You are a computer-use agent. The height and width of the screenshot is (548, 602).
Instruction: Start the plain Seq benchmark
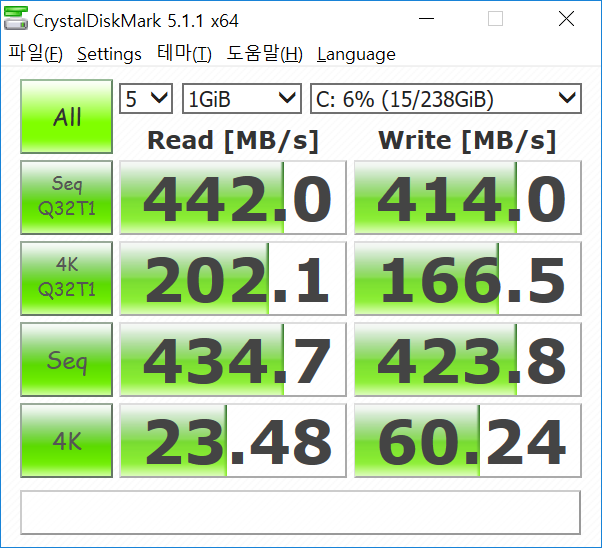(66, 359)
